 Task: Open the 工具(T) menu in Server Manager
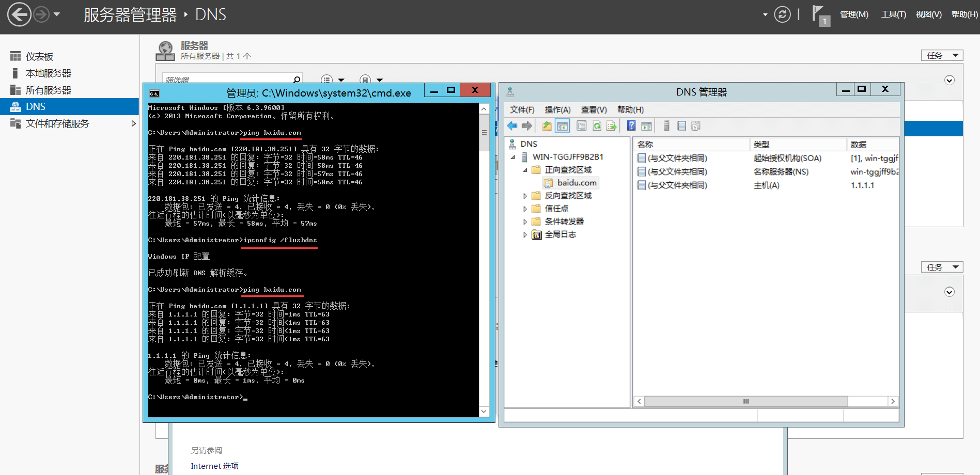(x=893, y=14)
